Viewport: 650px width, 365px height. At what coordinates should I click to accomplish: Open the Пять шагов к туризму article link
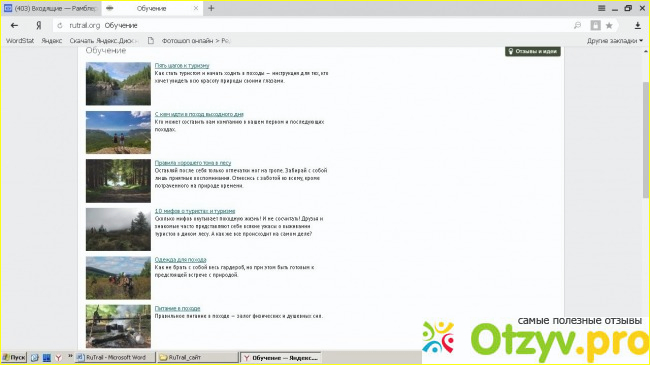[182, 66]
